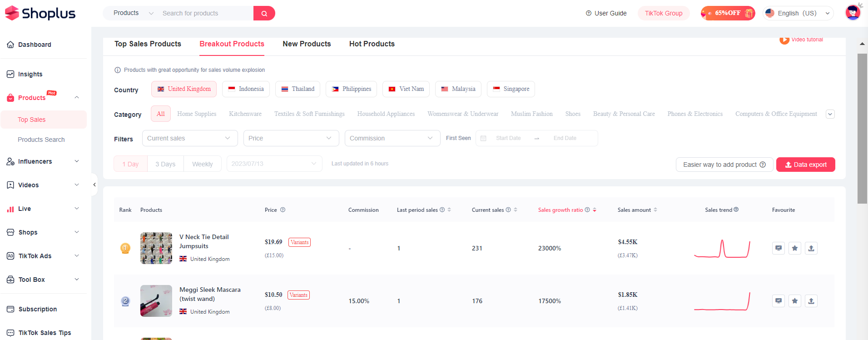Select Malaysia country filter
Image resolution: width=868 pixels, height=340 pixels.
pyautogui.click(x=458, y=89)
